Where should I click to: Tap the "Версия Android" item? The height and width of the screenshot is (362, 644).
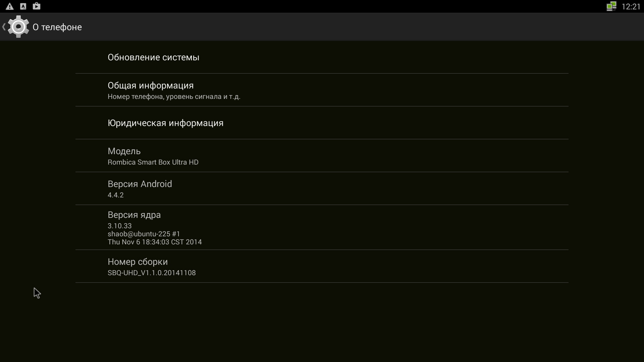[x=140, y=184]
